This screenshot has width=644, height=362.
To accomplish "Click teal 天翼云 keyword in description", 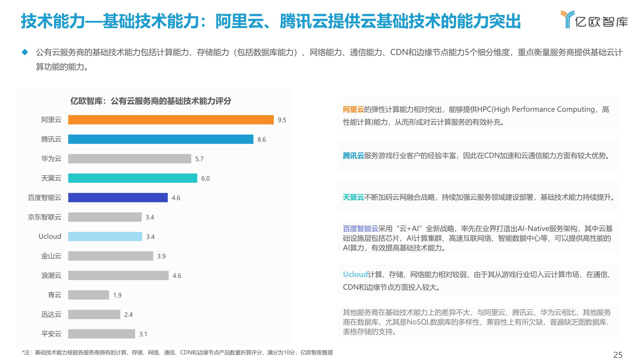I will pos(353,197).
